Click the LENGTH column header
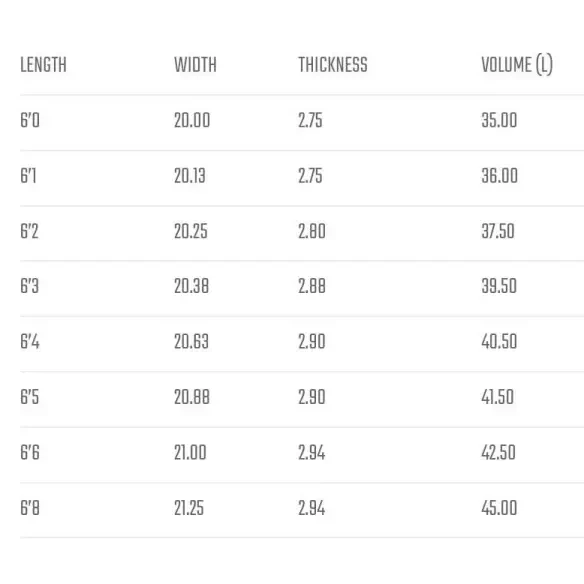The height and width of the screenshot is (584, 584). (43, 65)
